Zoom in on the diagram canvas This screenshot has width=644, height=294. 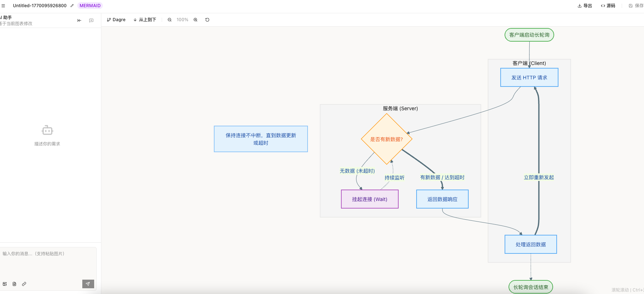195,20
